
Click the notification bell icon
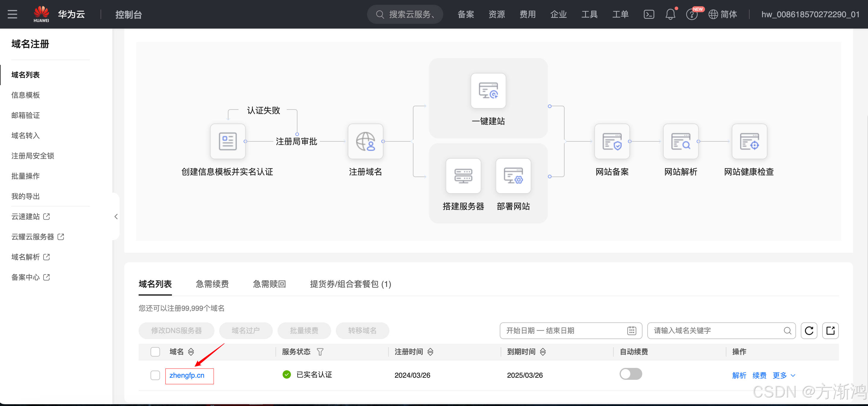(670, 14)
